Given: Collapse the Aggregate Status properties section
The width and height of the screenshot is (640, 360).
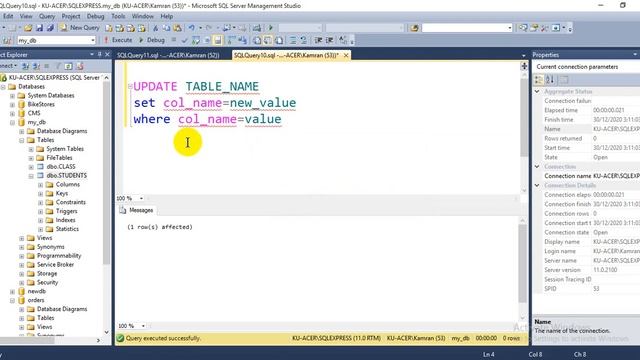Looking at the screenshot, I should point(537,91).
